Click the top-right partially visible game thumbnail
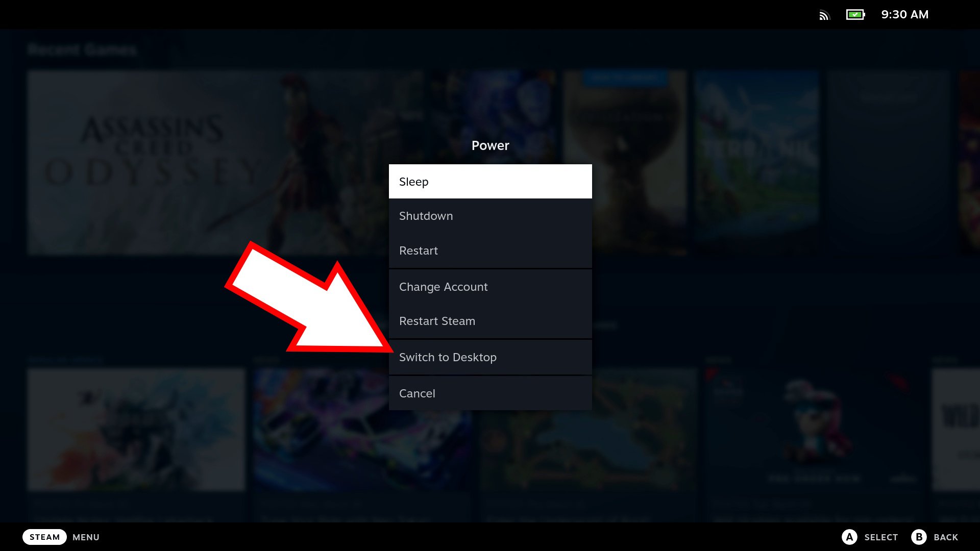 click(x=971, y=163)
